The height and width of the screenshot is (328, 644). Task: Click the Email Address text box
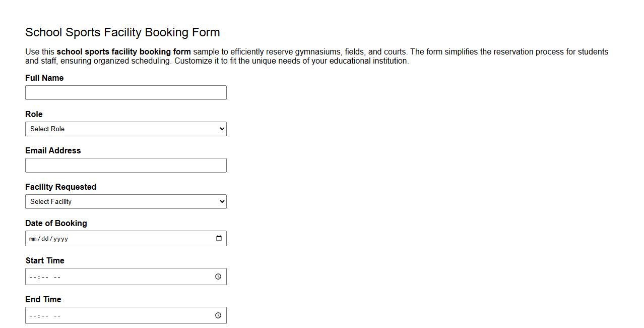coord(126,165)
